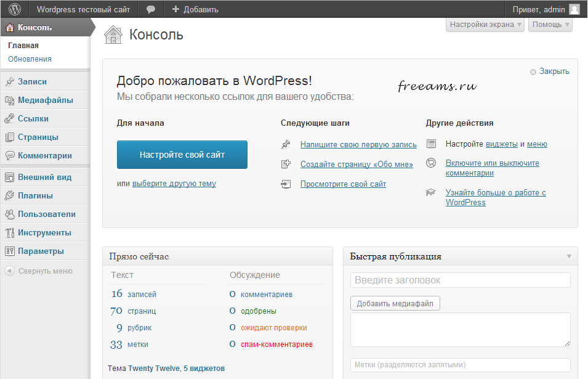This screenshot has height=379, width=588.
Task: Follow the Просмотрите свой сайт link
Action: [x=343, y=184]
